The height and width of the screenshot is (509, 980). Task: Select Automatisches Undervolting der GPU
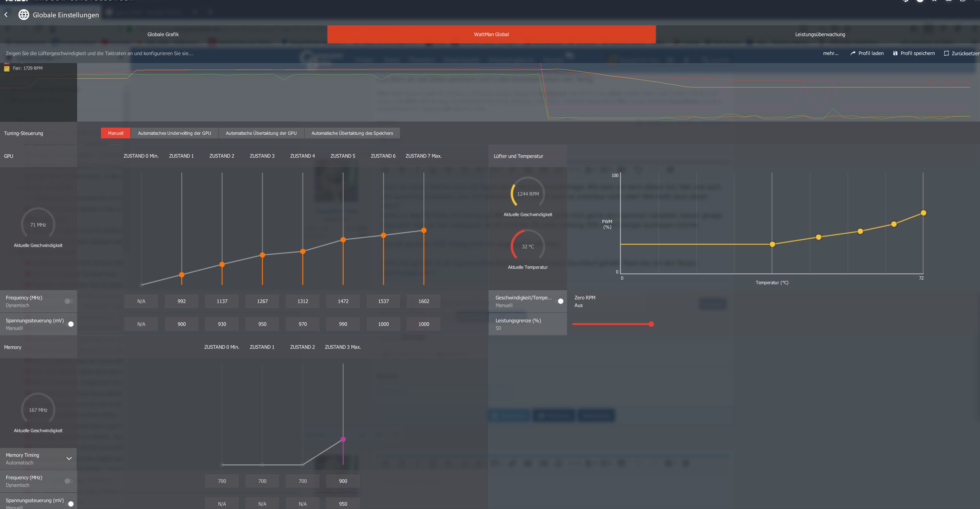click(x=174, y=133)
